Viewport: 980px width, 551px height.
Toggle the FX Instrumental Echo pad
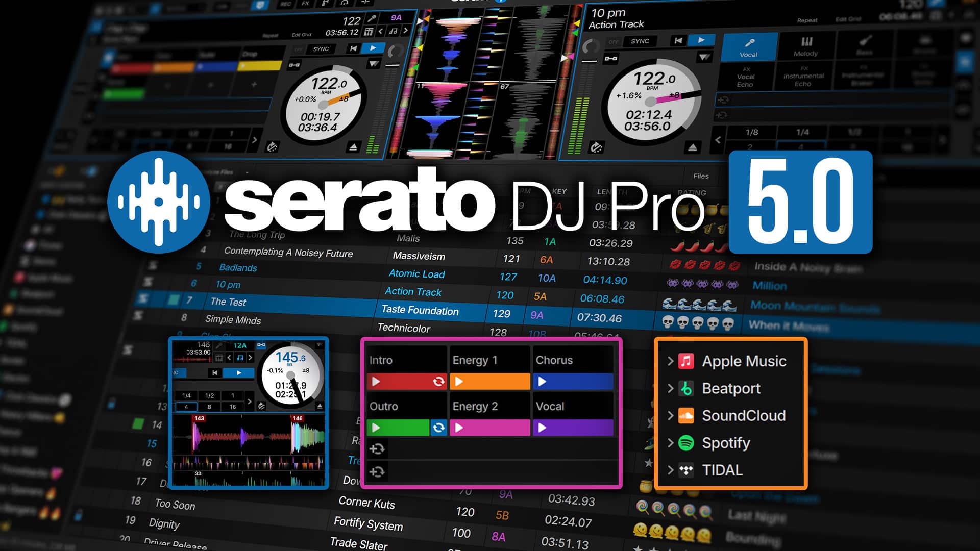803,76
